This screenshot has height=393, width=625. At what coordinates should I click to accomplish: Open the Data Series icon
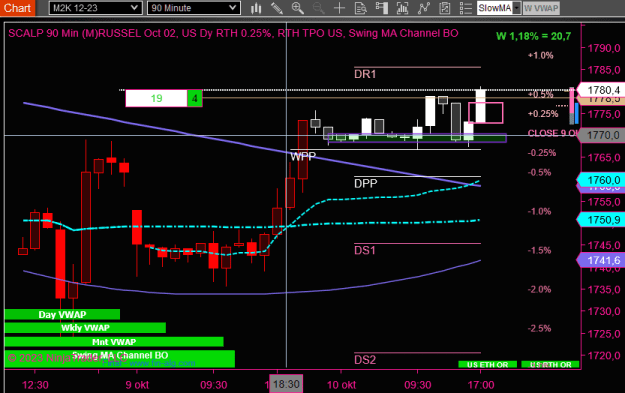pos(402,8)
